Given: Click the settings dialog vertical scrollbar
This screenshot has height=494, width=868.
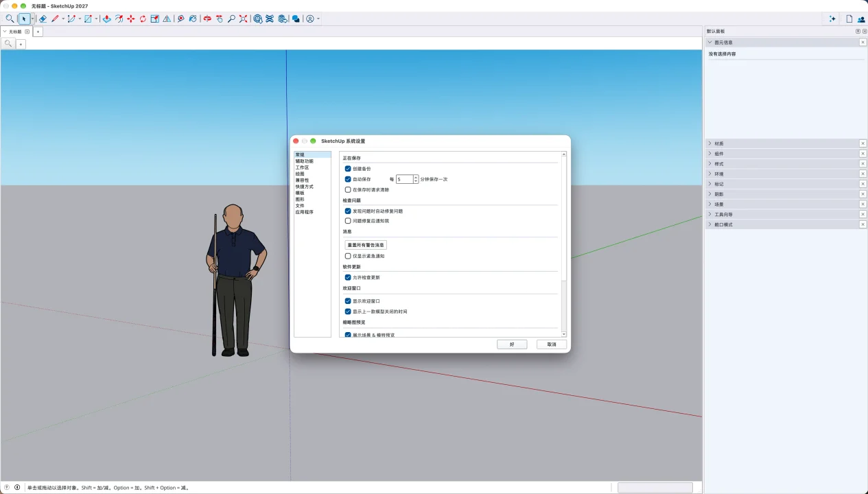Looking at the screenshot, I should click(x=564, y=244).
